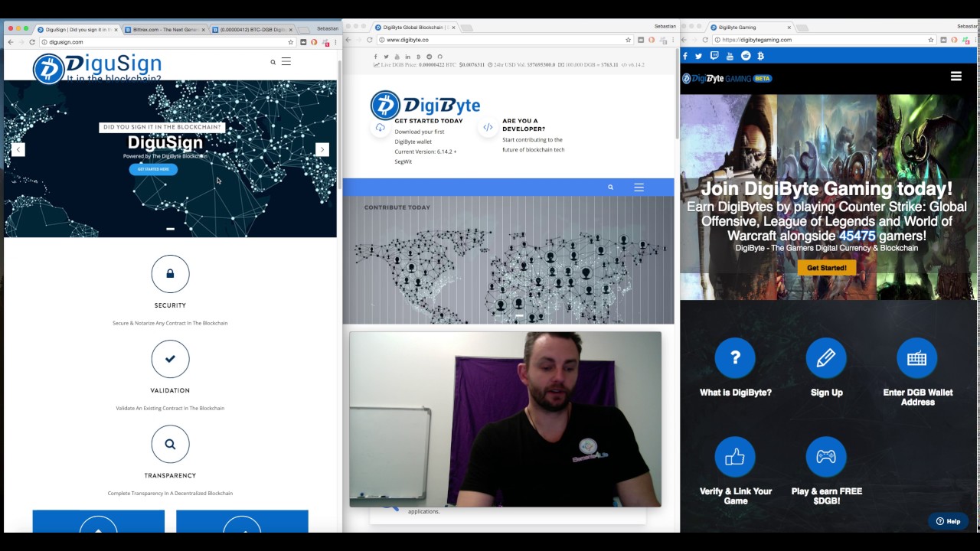Bookmark digusign.com with the star icon
The image size is (980, 551).
[x=291, y=42]
